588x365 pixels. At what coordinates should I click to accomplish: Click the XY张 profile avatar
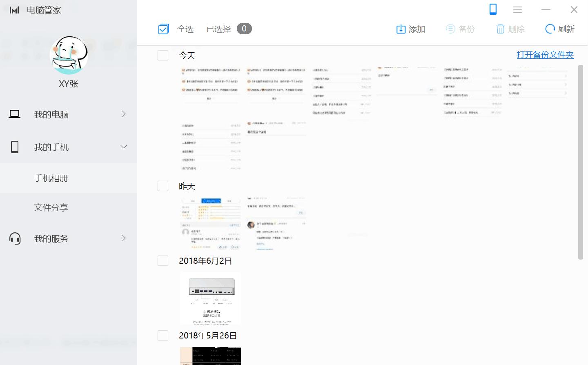[x=69, y=56]
